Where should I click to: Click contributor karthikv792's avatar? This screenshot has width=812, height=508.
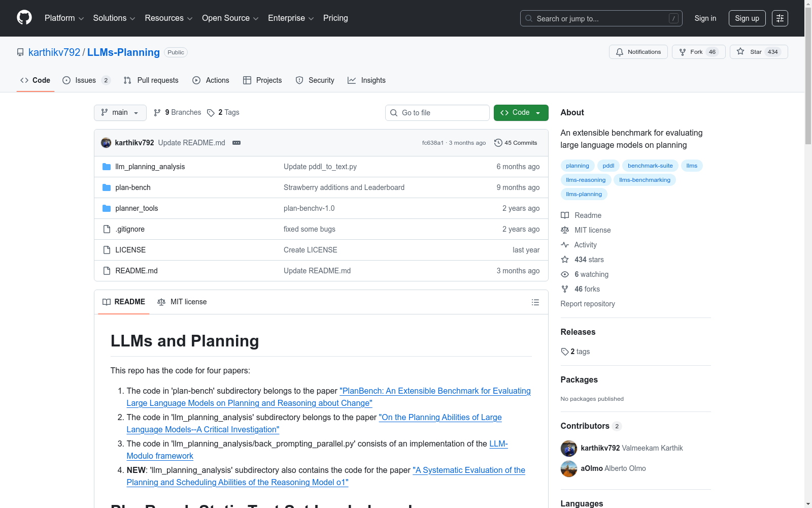(x=569, y=448)
